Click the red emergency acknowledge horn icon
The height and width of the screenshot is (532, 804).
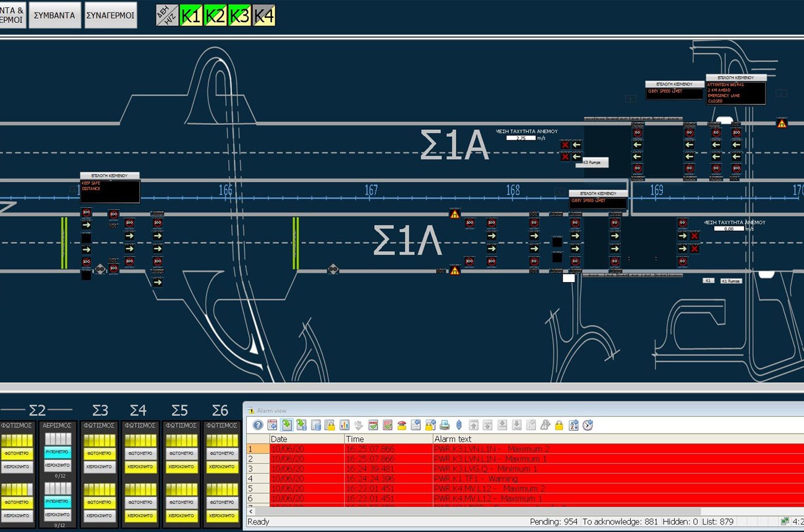point(401,425)
